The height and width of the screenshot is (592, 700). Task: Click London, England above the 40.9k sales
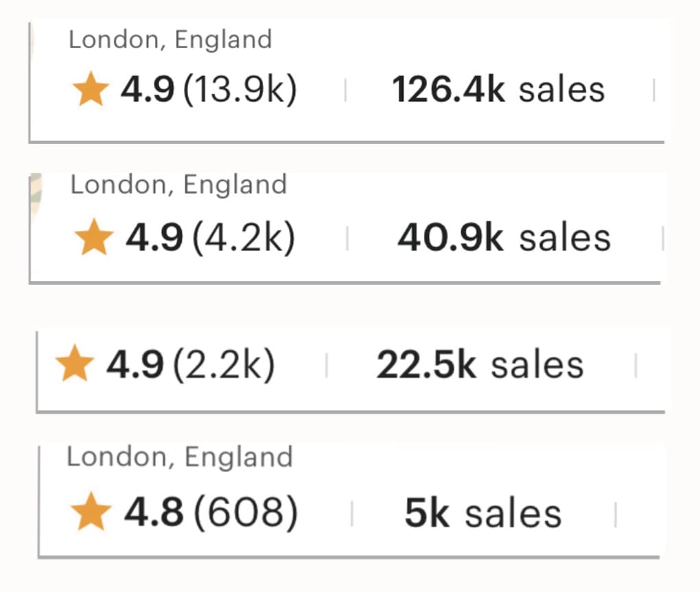point(178,185)
